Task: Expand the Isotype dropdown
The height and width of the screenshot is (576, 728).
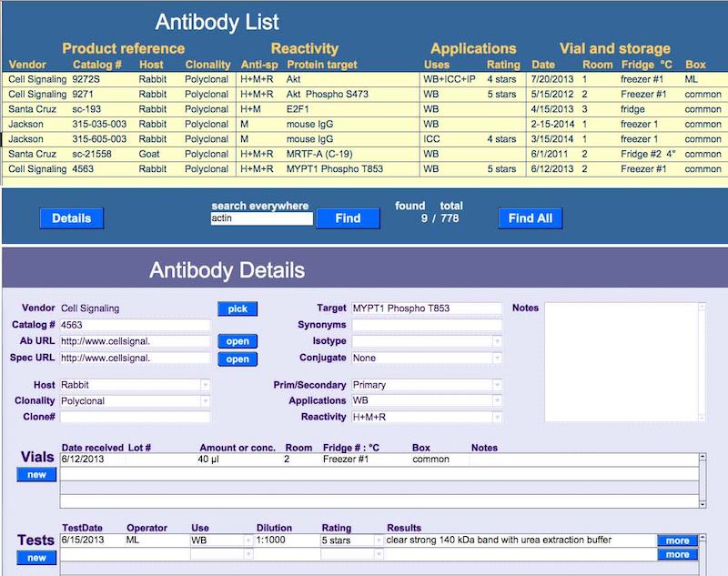Action: point(497,341)
